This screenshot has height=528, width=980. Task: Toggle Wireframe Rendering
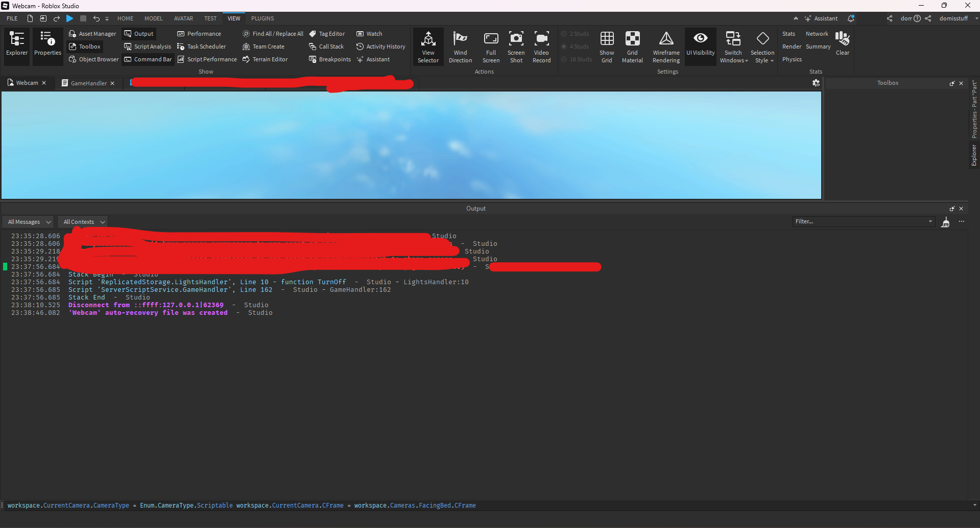666,46
